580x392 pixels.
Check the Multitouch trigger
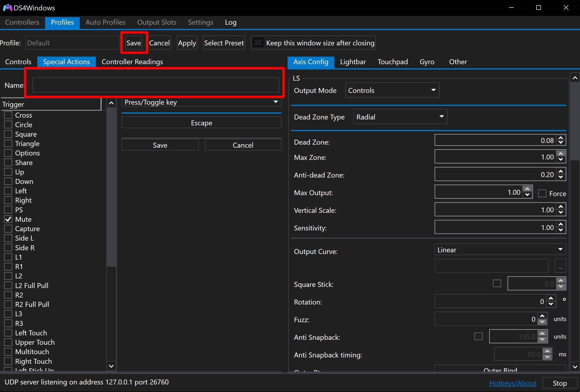(x=8, y=352)
